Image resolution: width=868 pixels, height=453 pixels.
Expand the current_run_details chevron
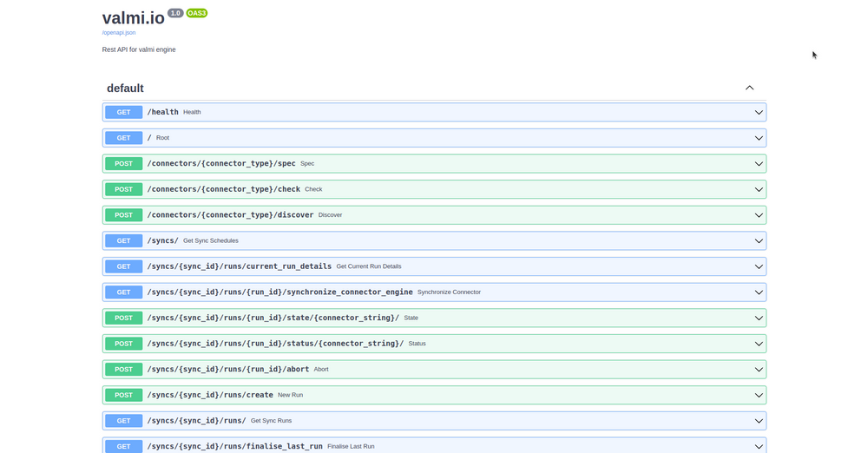[759, 266]
